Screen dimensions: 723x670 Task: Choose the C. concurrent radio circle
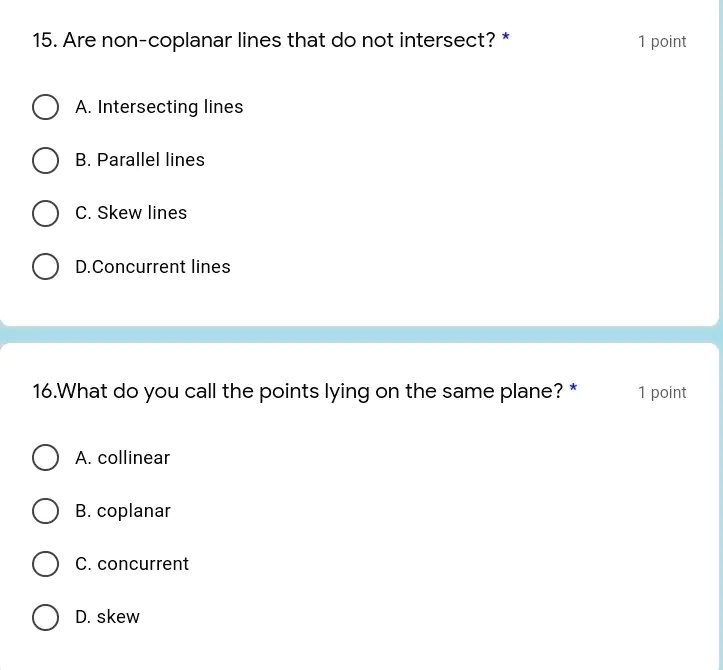46,564
